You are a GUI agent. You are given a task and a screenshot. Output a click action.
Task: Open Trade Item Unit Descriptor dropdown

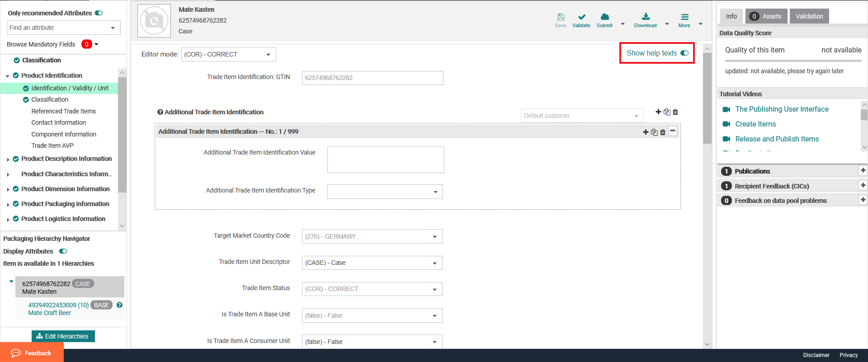372,263
